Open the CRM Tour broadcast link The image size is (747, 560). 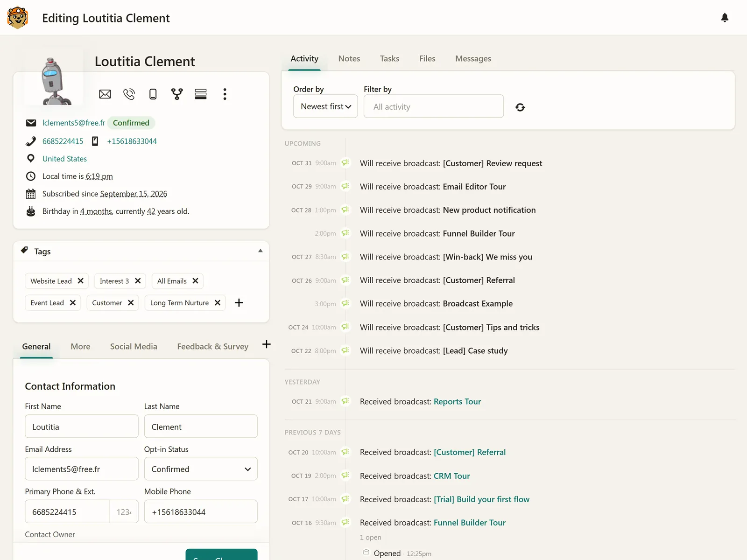tap(451, 476)
